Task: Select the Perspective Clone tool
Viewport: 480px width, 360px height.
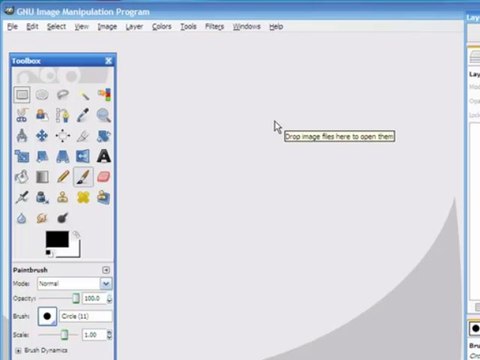Action: coord(104,197)
